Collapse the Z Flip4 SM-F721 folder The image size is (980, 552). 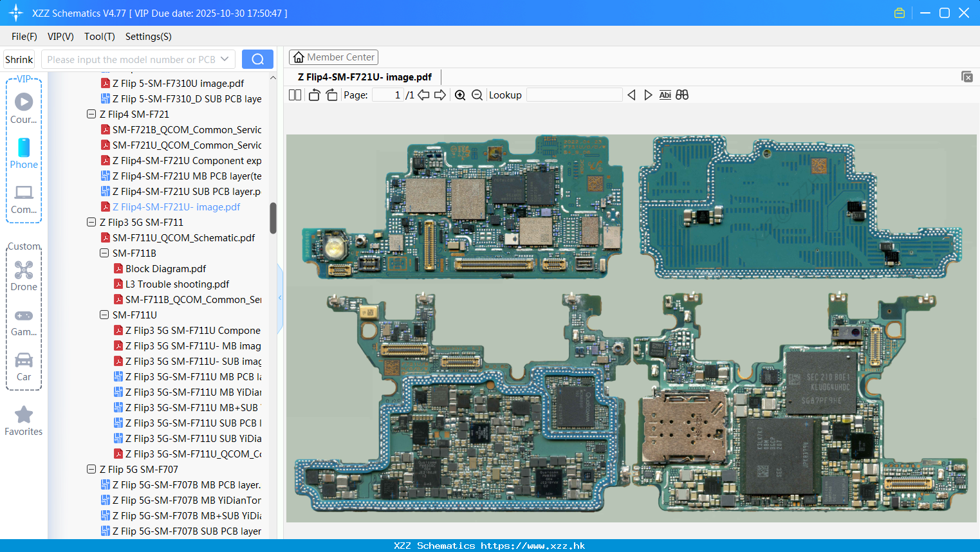click(x=91, y=115)
